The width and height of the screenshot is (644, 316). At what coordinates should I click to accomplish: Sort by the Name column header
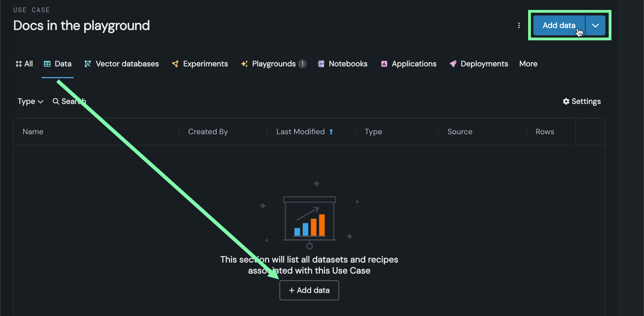33,132
